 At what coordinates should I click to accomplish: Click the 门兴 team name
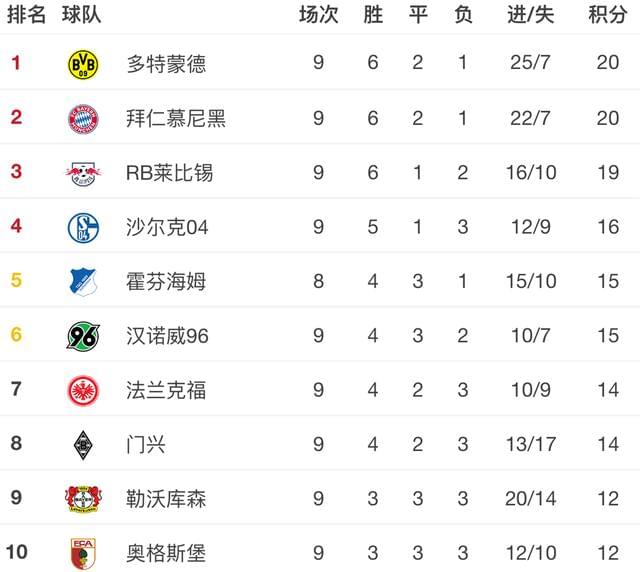(146, 444)
